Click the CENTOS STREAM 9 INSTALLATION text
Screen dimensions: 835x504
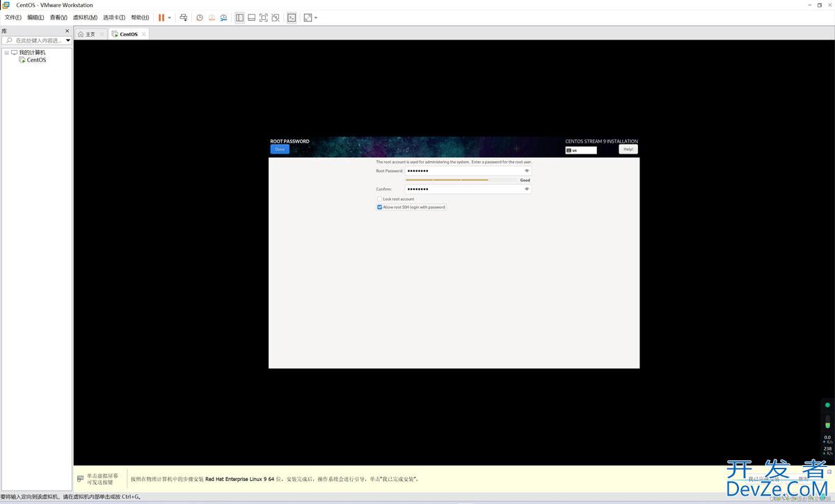pyautogui.click(x=601, y=141)
